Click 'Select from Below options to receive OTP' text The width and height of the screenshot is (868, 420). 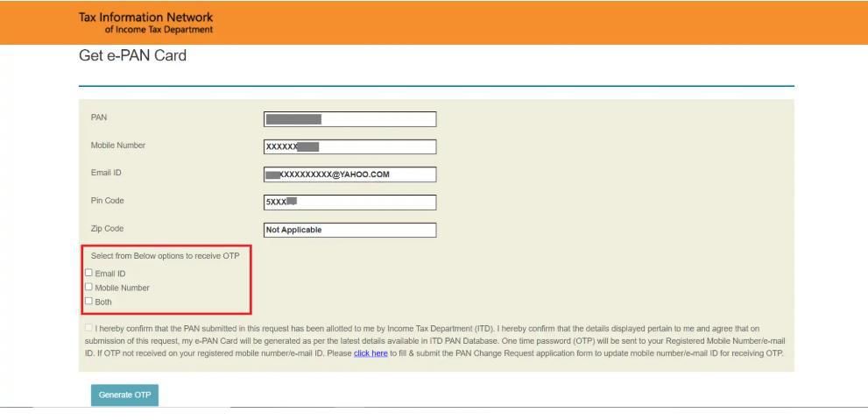tap(165, 256)
